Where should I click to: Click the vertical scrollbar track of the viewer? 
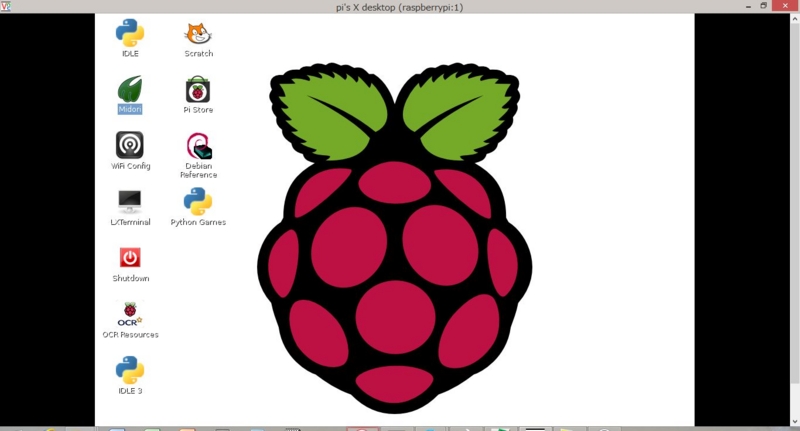tap(795, 219)
